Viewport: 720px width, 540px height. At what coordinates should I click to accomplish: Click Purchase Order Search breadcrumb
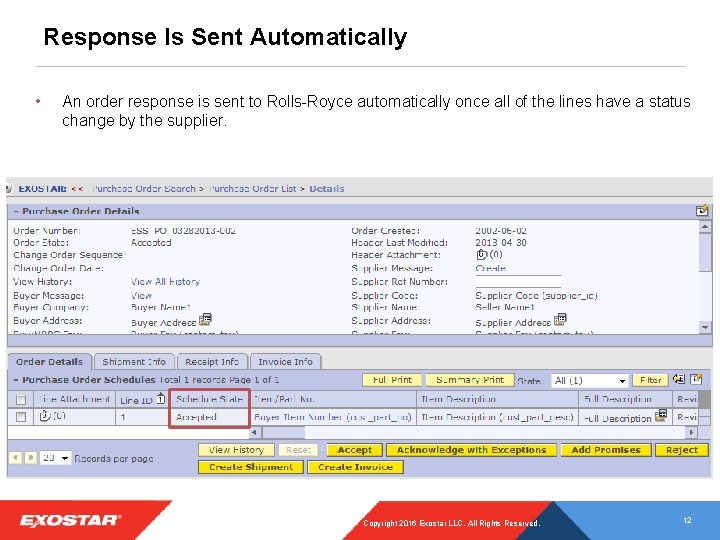pyautogui.click(x=144, y=189)
